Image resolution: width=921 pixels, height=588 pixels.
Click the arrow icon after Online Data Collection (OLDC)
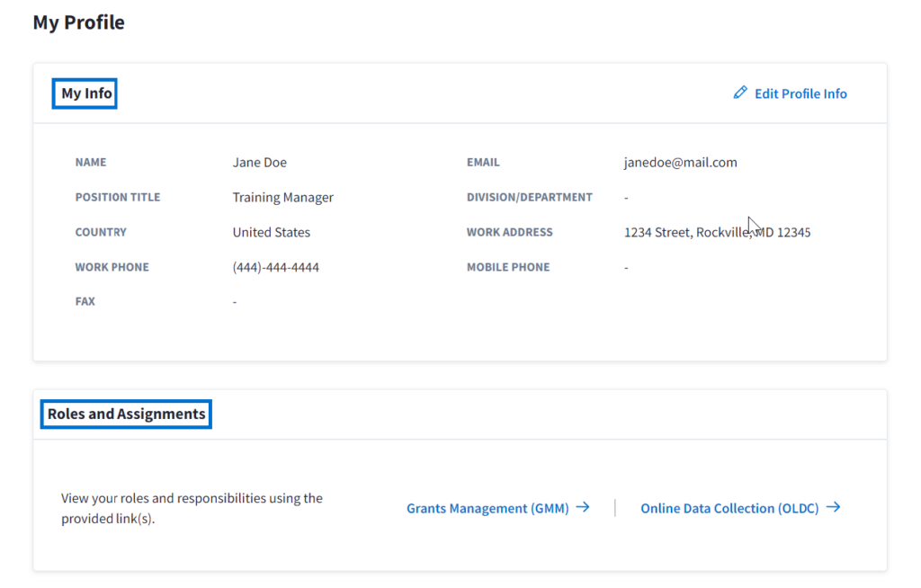click(x=833, y=507)
